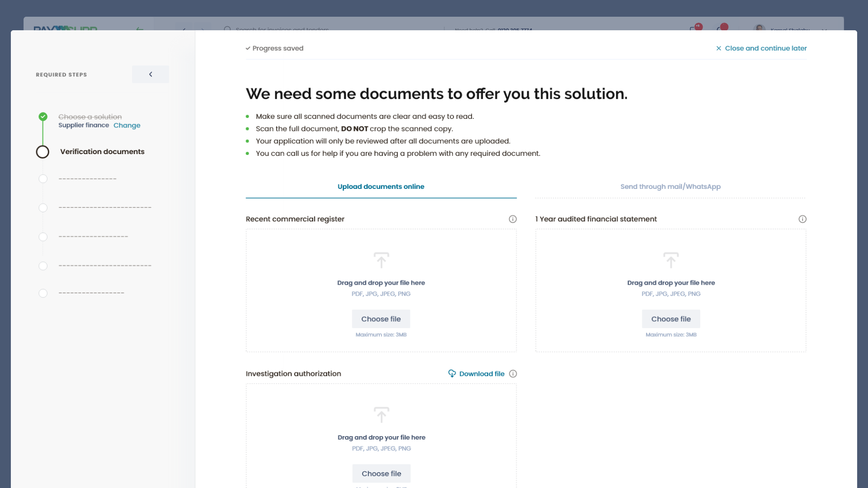Click upload arrow icon in commercial register box
The image size is (868, 488).
(381, 260)
